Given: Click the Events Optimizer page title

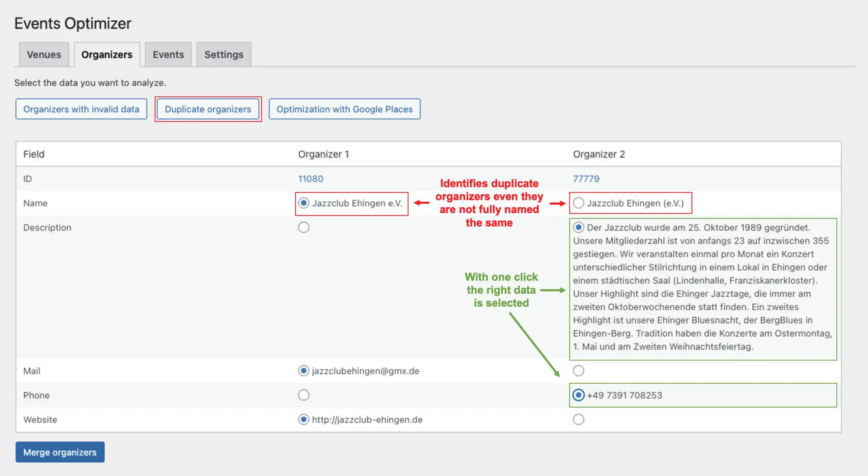Looking at the screenshot, I should tap(73, 24).
